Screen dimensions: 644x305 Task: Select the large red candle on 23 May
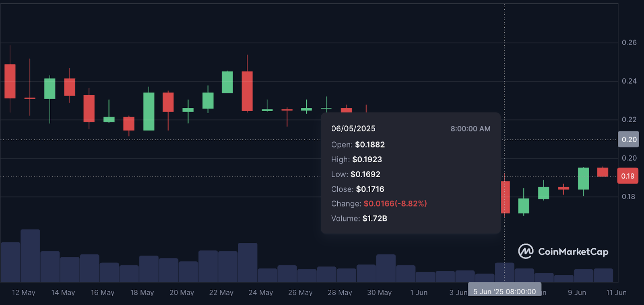tap(247, 91)
